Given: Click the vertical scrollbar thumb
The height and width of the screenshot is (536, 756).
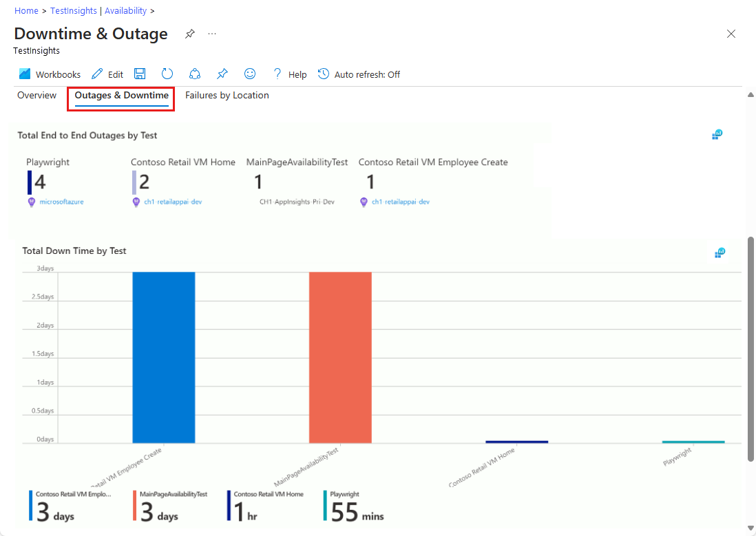Looking at the screenshot, I should click(750, 349).
